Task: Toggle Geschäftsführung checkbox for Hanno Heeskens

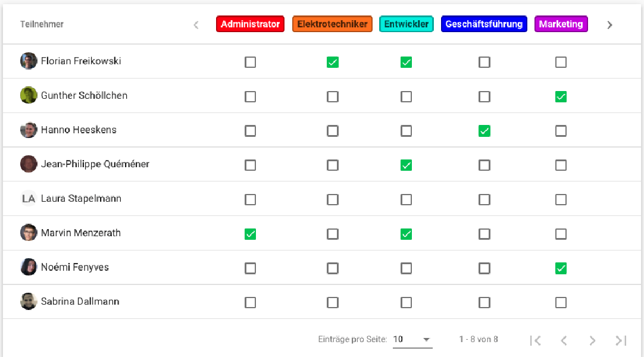Action: tap(484, 130)
